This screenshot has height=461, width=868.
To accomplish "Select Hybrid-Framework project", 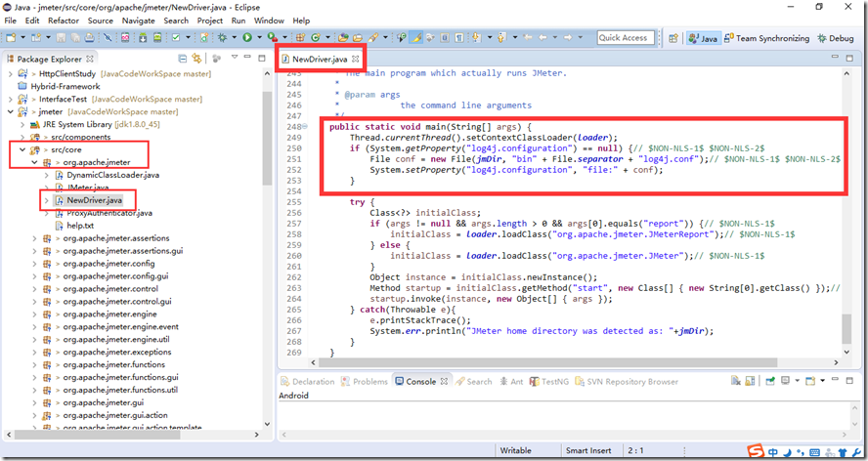I will pos(60,86).
